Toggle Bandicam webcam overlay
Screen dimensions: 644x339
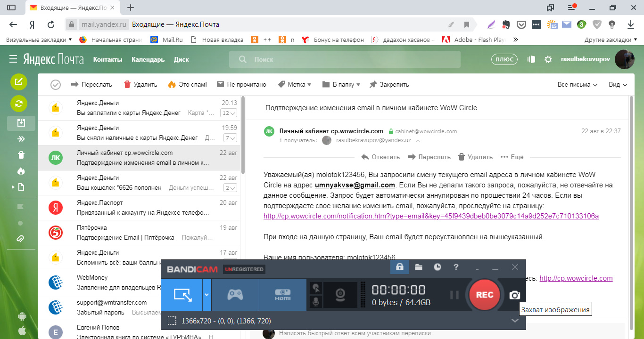(339, 295)
